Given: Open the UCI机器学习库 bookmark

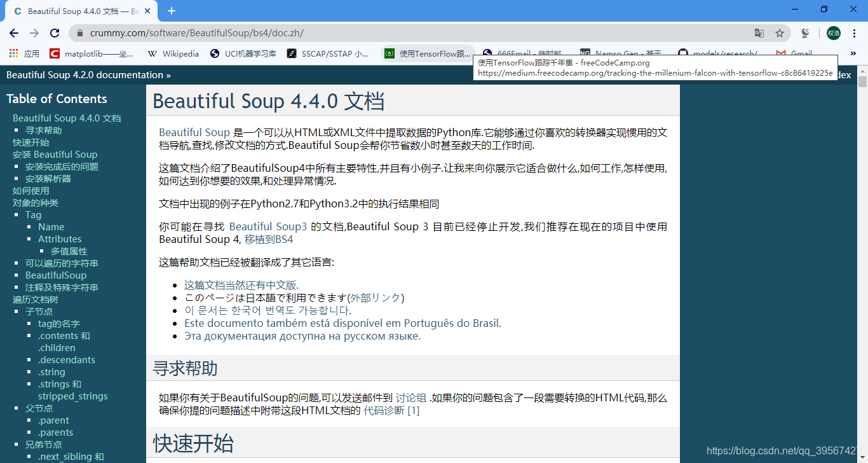Looking at the screenshot, I should [x=243, y=53].
